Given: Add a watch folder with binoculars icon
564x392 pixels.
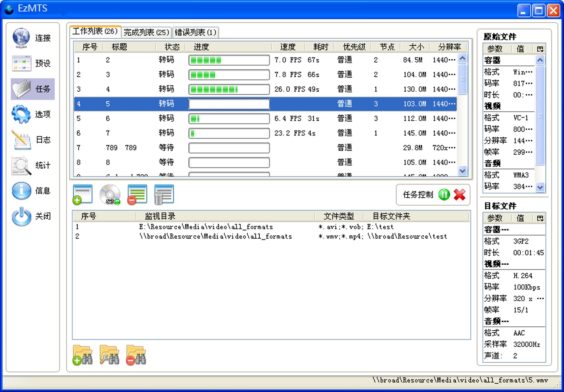Looking at the screenshot, I should click(82, 355).
